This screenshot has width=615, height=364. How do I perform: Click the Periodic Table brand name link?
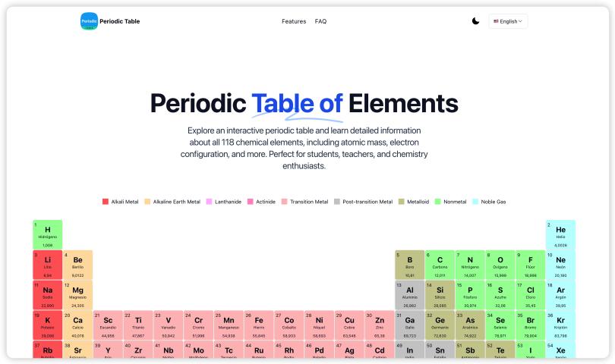point(121,21)
